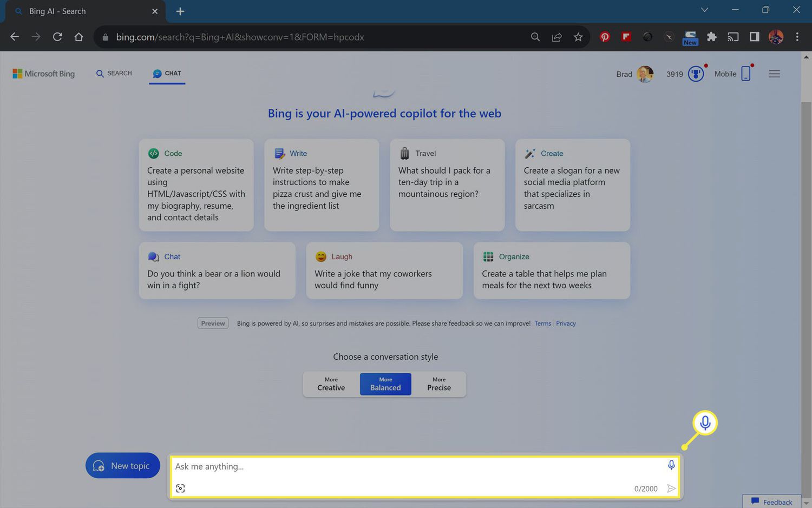Open the Microsoft Rewards trophy icon
812x508 pixels.
pos(696,74)
